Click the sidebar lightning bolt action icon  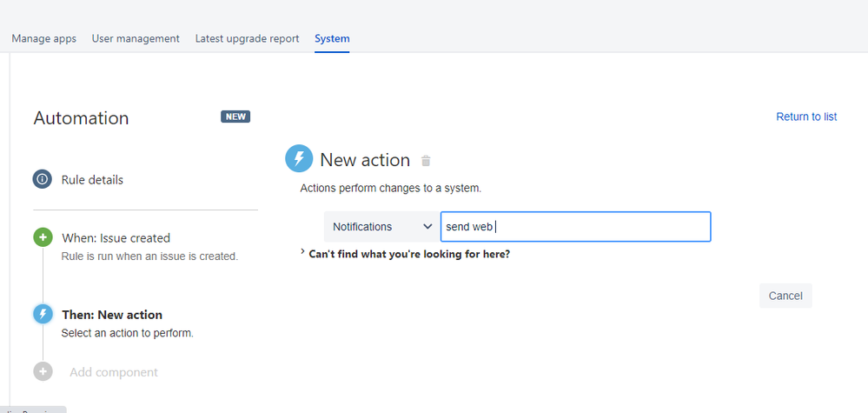43,314
